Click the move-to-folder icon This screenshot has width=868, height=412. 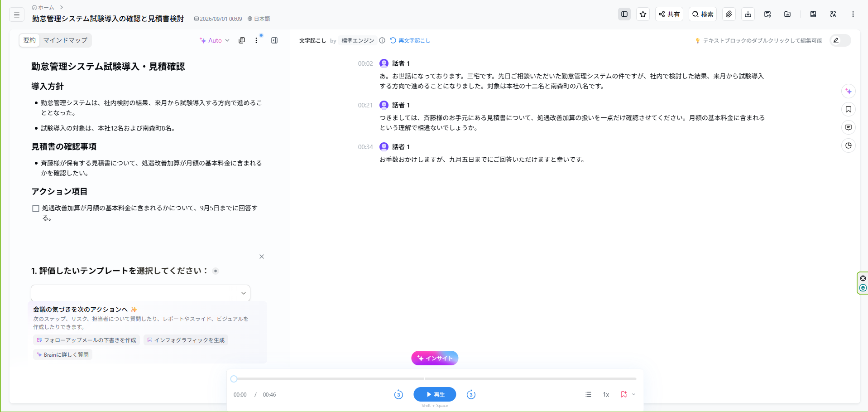click(x=787, y=14)
